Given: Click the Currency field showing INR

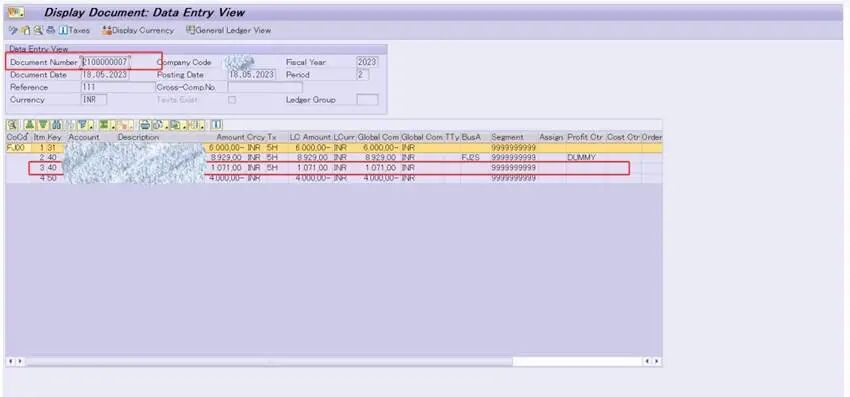Looking at the screenshot, I should 94,100.
